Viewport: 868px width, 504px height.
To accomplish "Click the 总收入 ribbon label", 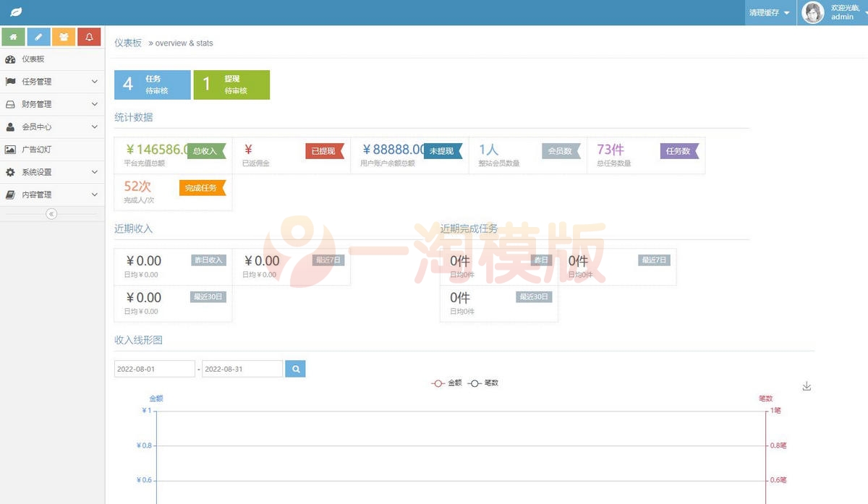I will [206, 151].
